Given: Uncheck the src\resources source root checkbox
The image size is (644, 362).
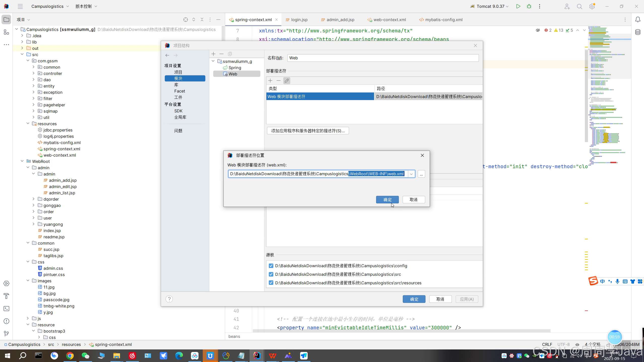Looking at the screenshot, I should point(271,283).
